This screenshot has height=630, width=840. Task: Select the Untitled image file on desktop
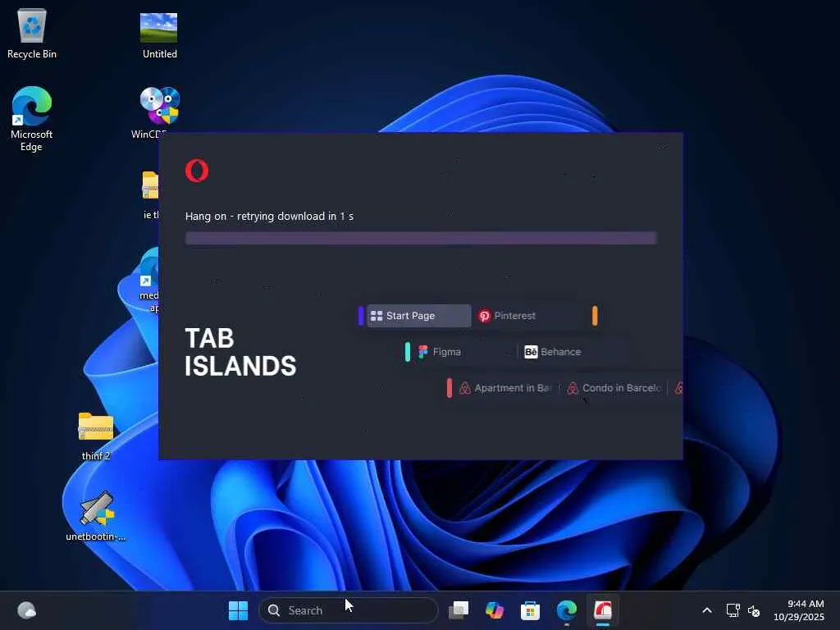point(159,35)
